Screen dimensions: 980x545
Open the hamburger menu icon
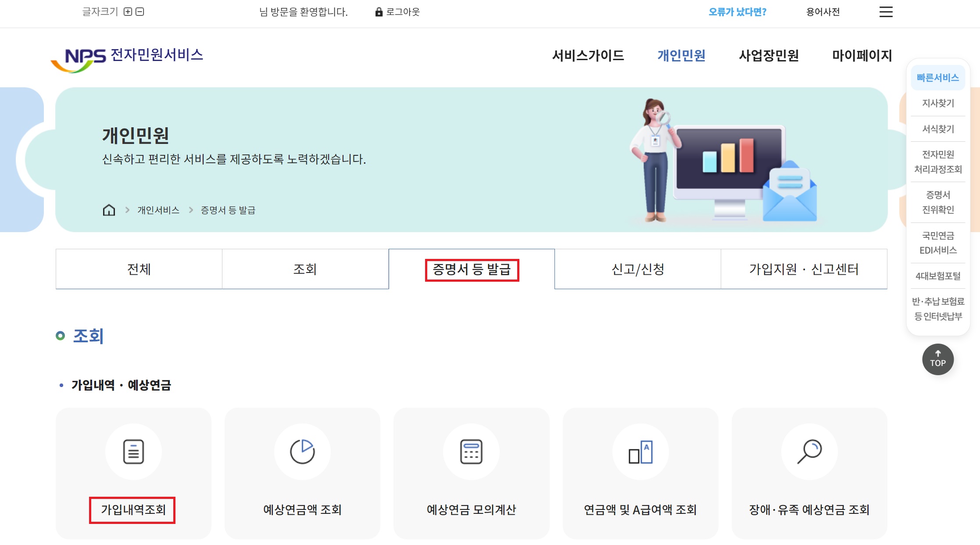(886, 12)
